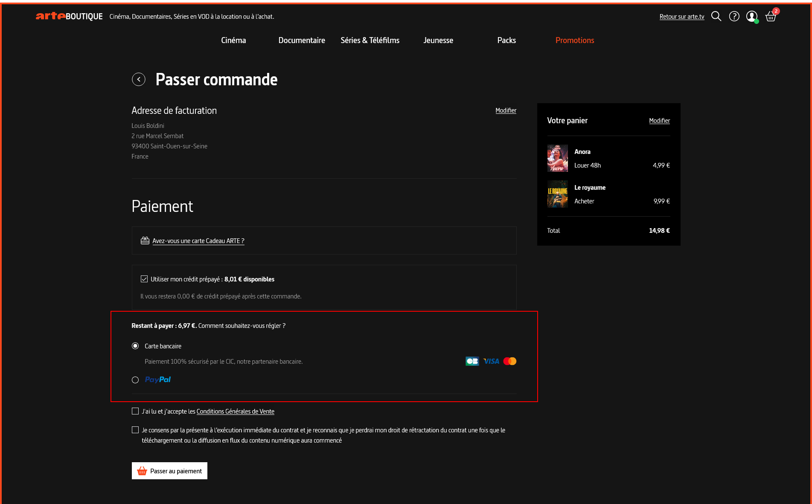Open the Documentaire menu
This screenshot has height=504, width=812.
coord(302,40)
